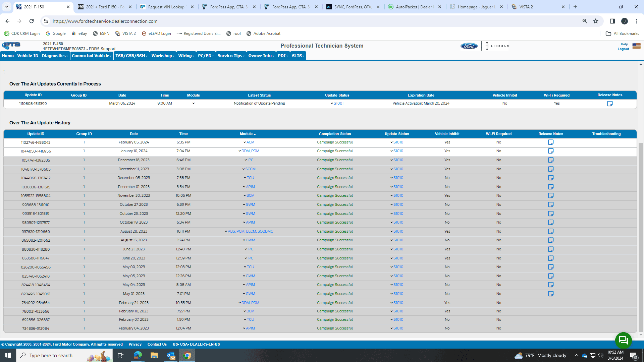Open the Chrome side panel

(x=612, y=21)
